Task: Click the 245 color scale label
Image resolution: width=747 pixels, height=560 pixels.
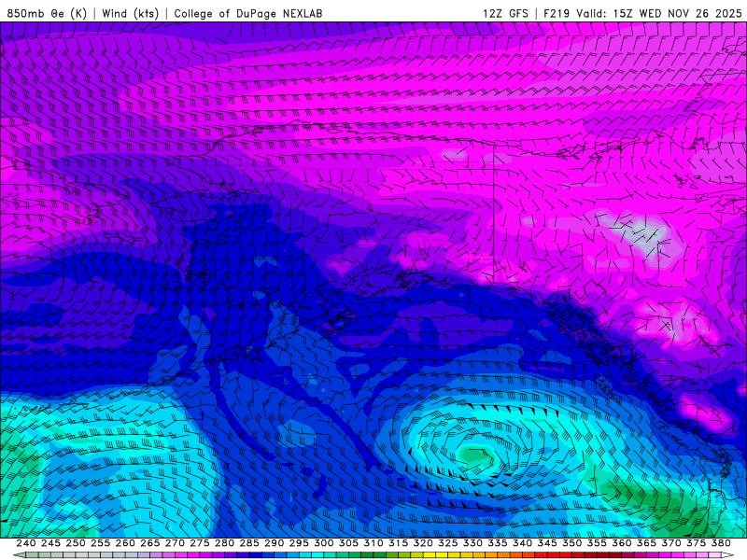Action: tap(50, 543)
